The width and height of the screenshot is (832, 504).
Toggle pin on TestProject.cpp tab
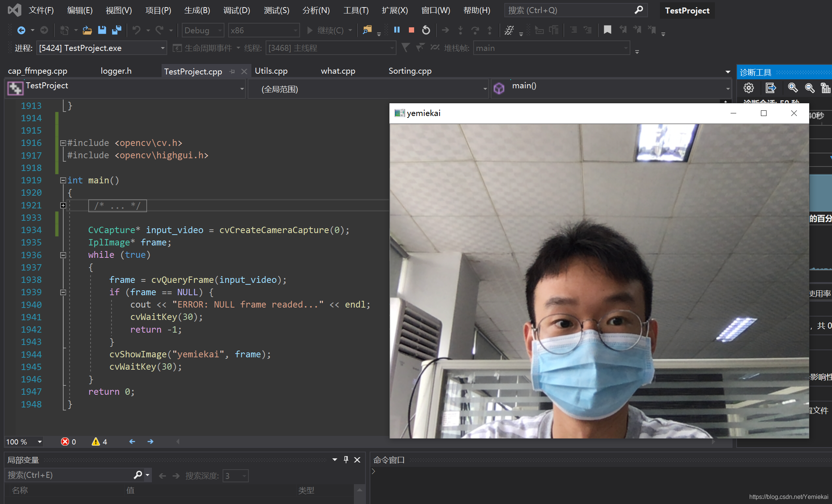[x=232, y=71]
